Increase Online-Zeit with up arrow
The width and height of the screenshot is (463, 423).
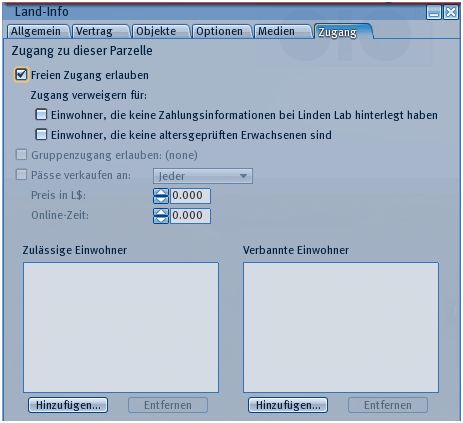click(x=161, y=212)
